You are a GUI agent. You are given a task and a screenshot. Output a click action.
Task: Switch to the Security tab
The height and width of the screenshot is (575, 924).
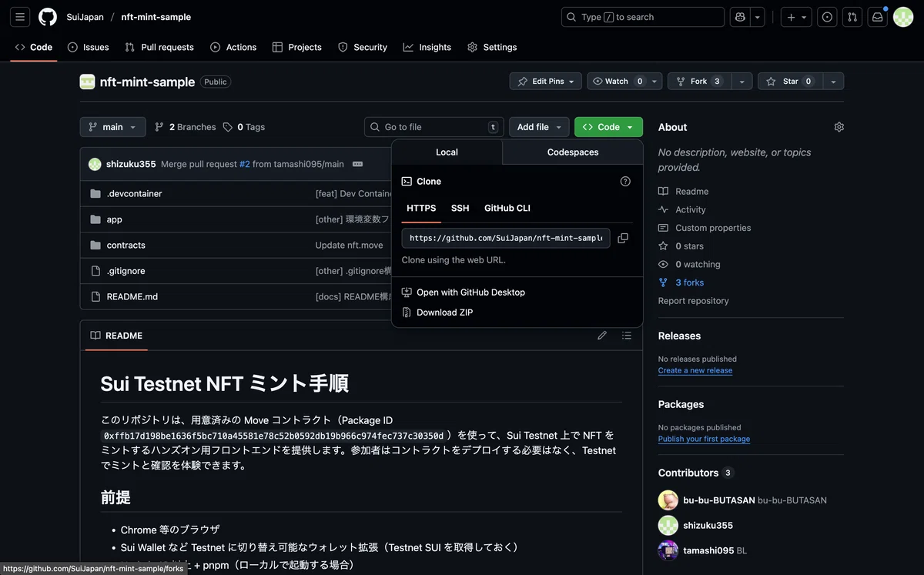pyautogui.click(x=363, y=47)
